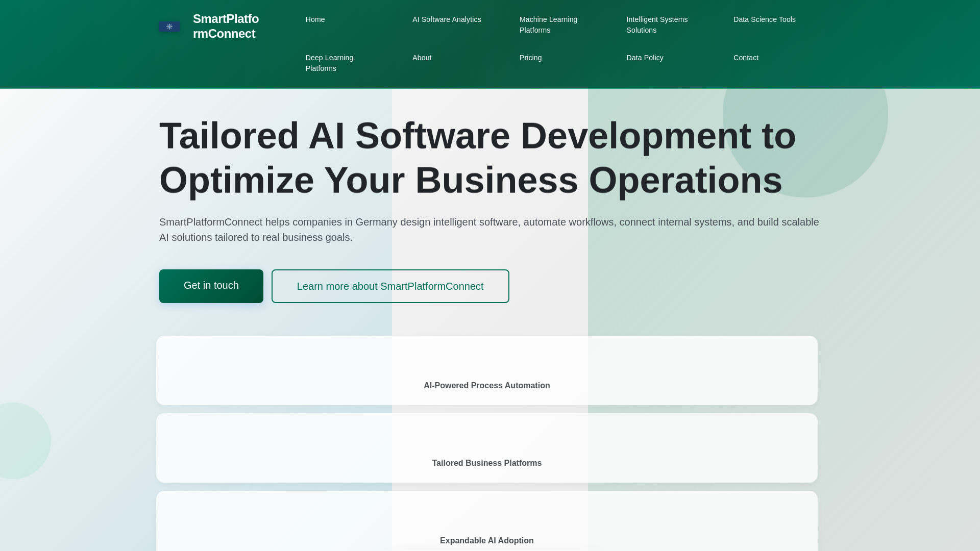
Task: Open Deep Learning Platforms page
Action: pos(329,63)
